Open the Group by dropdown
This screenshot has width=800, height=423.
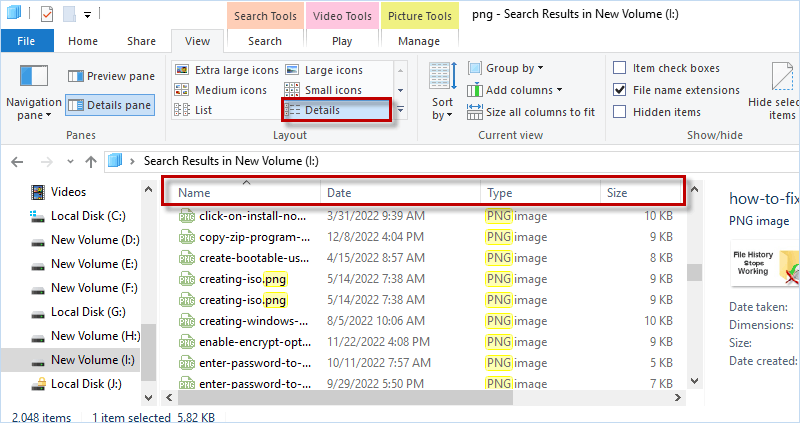tap(514, 68)
